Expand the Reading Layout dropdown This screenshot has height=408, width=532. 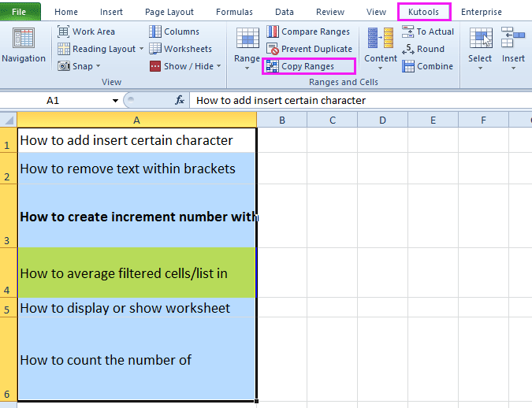coord(141,49)
